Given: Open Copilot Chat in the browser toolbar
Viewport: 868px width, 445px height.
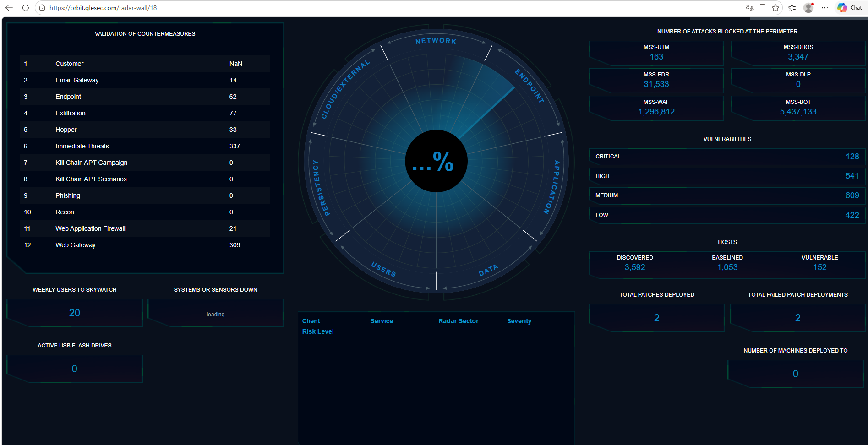Looking at the screenshot, I should click(x=850, y=8).
